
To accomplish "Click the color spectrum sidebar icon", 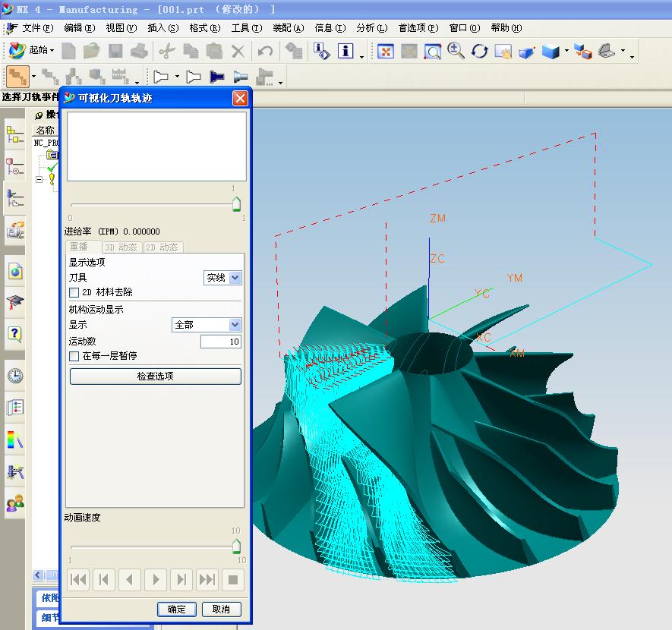I will click(x=15, y=439).
